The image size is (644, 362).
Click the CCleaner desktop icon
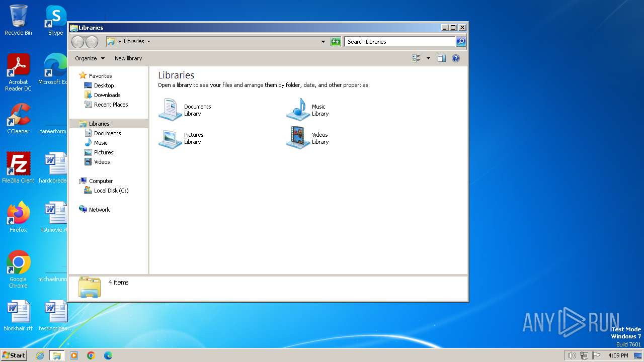click(x=18, y=119)
